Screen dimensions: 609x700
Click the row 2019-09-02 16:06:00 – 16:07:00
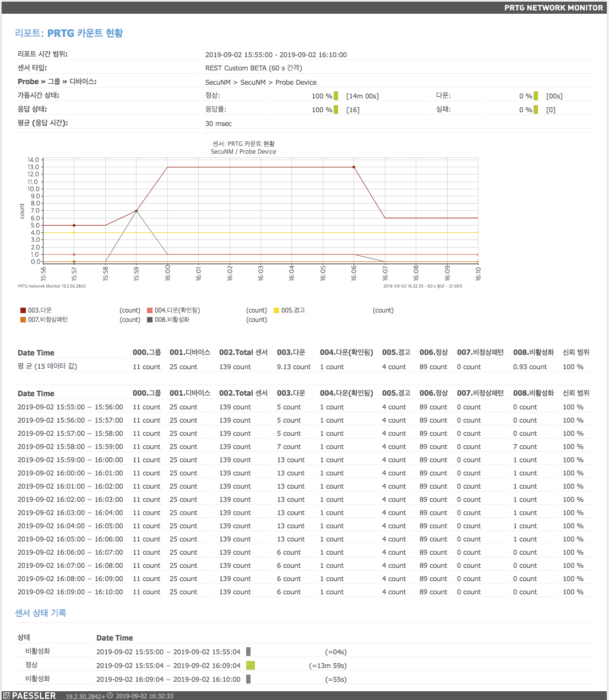[x=304, y=553]
